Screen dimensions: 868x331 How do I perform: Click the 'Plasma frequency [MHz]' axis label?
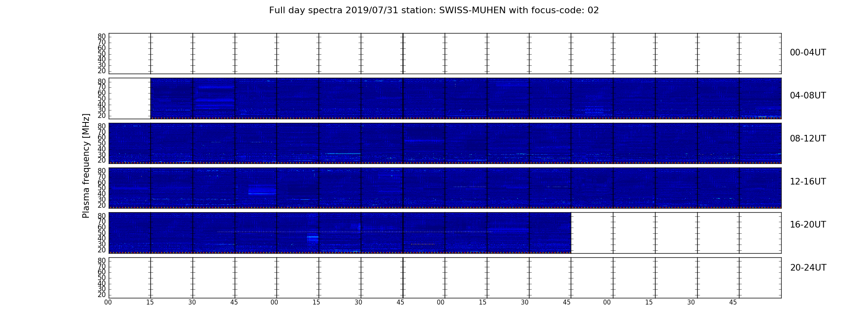pos(86,165)
